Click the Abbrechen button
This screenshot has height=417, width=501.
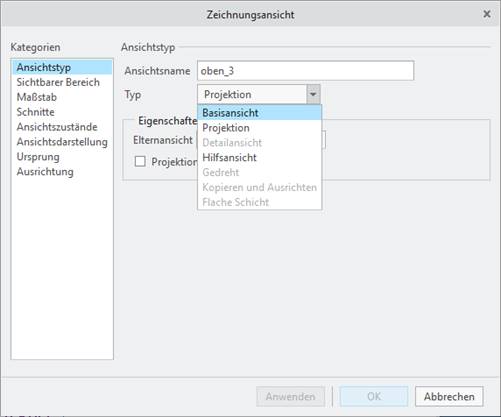[x=449, y=397]
